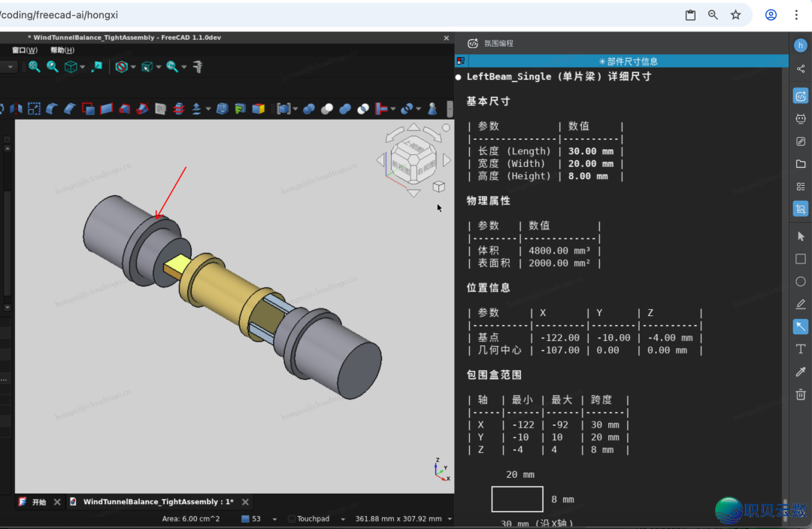Expand the viewport dimensions dropdown in status bar
812x529 pixels.
pos(449,518)
